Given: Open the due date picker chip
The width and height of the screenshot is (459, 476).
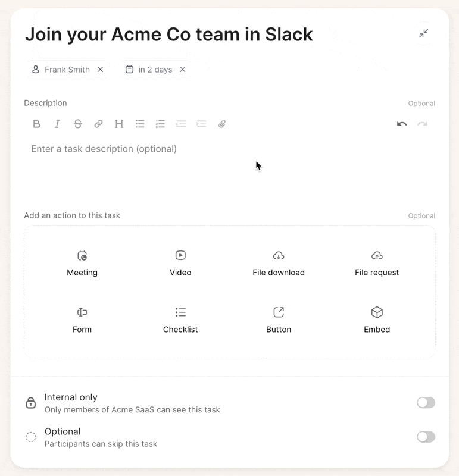Looking at the screenshot, I should point(149,70).
